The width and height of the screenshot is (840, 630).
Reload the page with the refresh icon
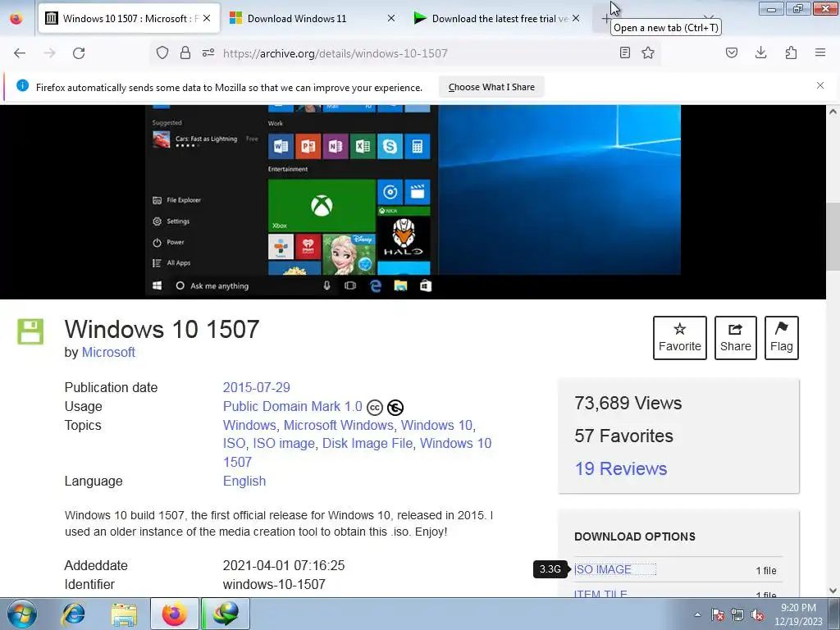tap(79, 53)
